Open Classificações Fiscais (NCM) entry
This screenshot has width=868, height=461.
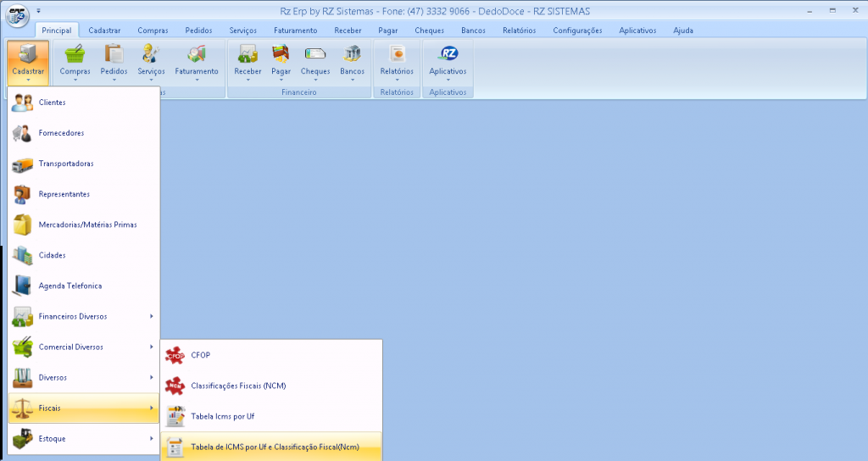(238, 386)
